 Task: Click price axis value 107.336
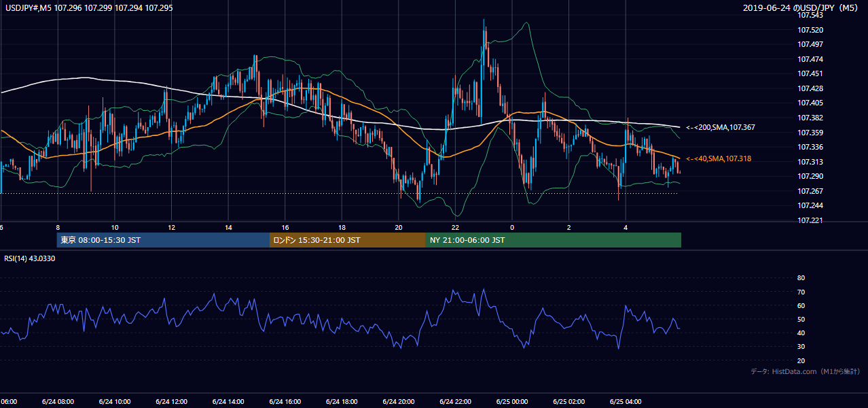click(810, 147)
